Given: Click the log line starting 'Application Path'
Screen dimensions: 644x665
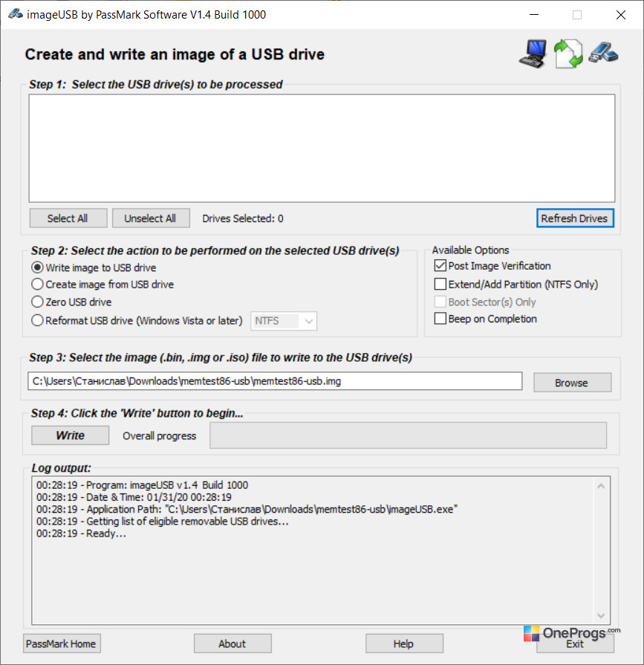Looking at the screenshot, I should click(247, 510).
